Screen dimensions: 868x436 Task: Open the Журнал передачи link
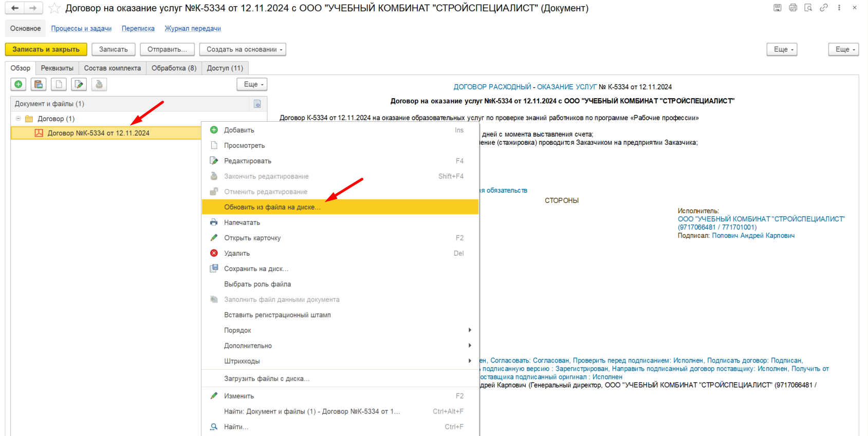[193, 28]
